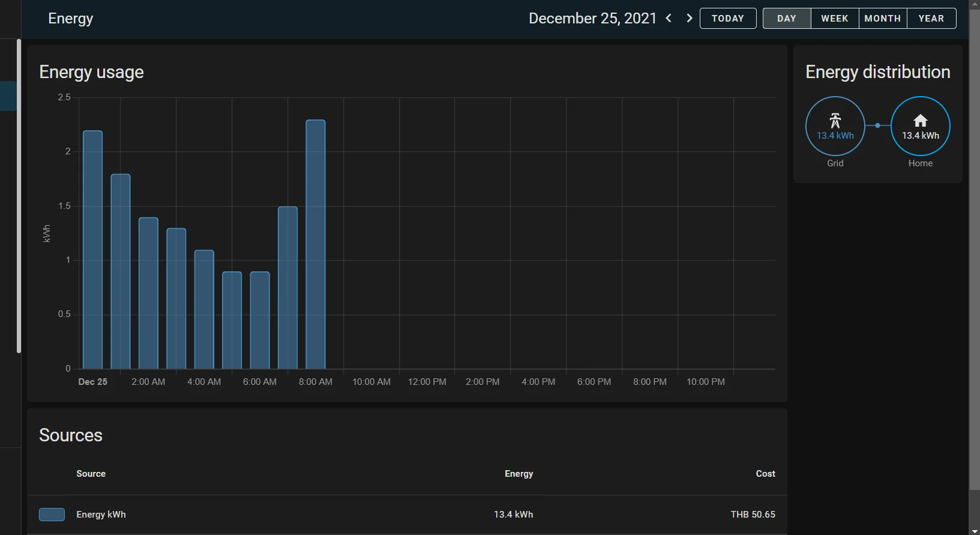Switch to WEEK view

click(835, 19)
